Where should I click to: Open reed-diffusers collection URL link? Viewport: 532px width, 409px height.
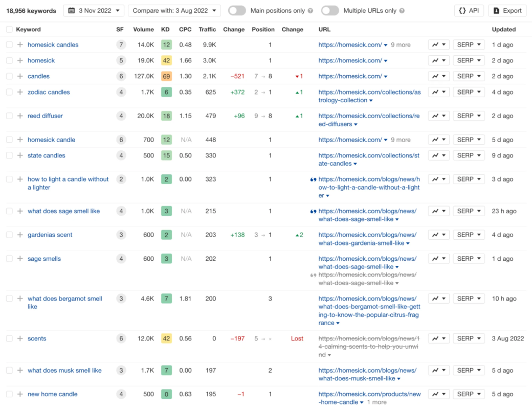point(369,120)
